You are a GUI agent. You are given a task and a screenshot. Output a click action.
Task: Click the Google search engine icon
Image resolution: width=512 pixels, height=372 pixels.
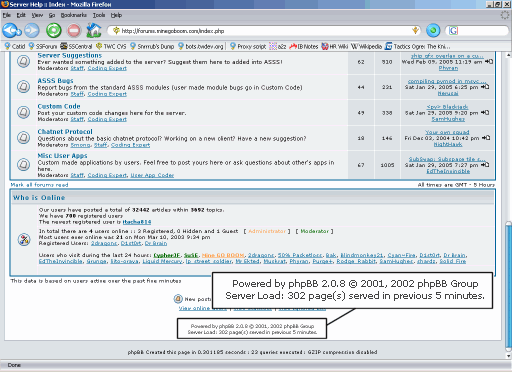(453, 31)
